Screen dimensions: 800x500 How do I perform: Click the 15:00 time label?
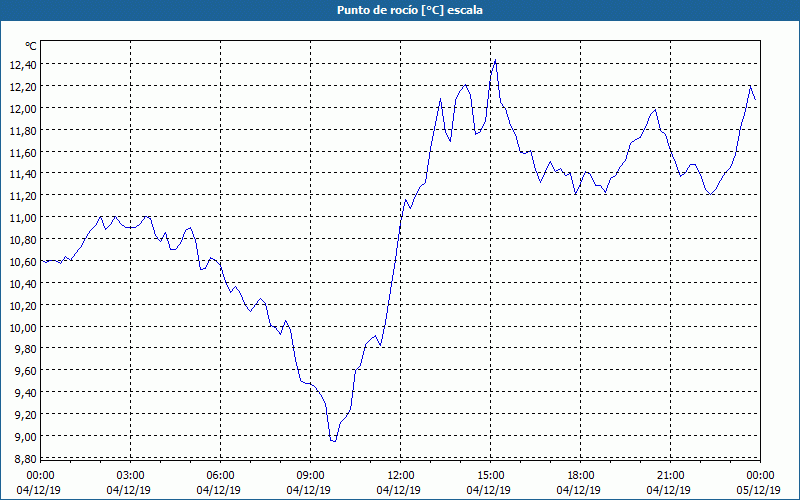coord(490,476)
